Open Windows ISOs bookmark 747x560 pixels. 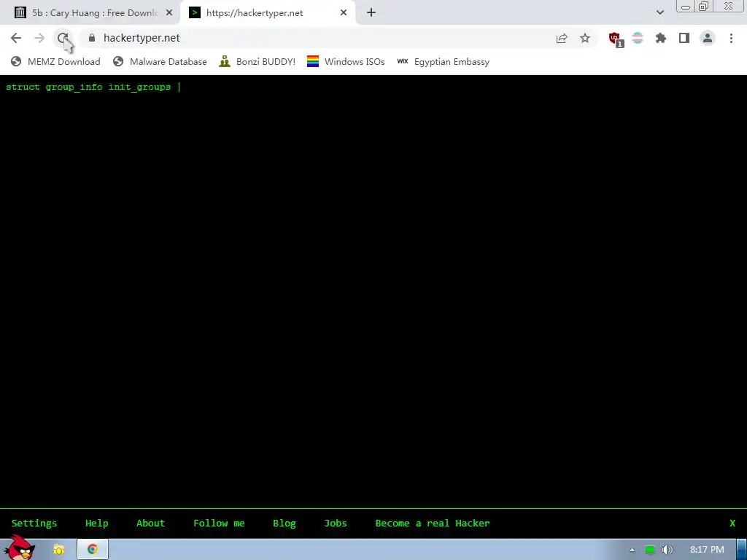346,62
